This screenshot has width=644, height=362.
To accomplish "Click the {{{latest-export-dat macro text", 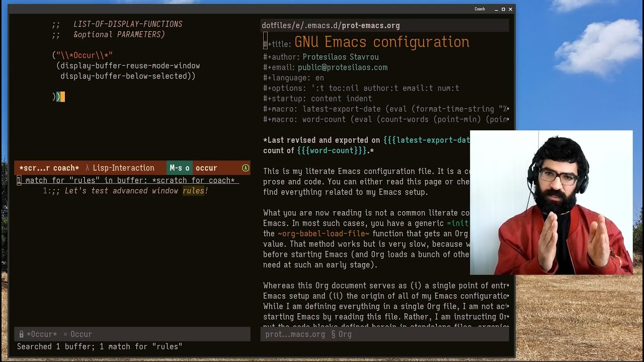I will 427,140.
